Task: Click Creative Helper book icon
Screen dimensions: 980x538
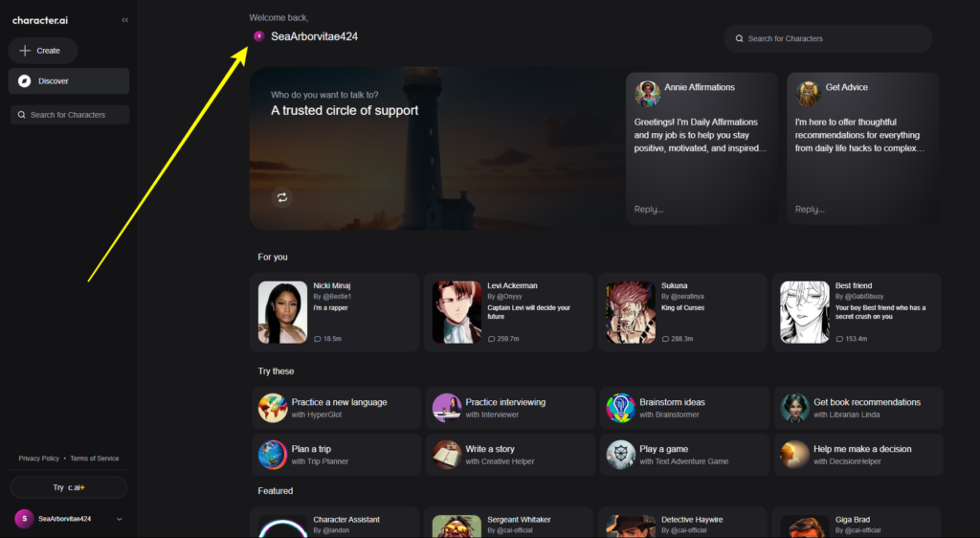Action: 447,455
